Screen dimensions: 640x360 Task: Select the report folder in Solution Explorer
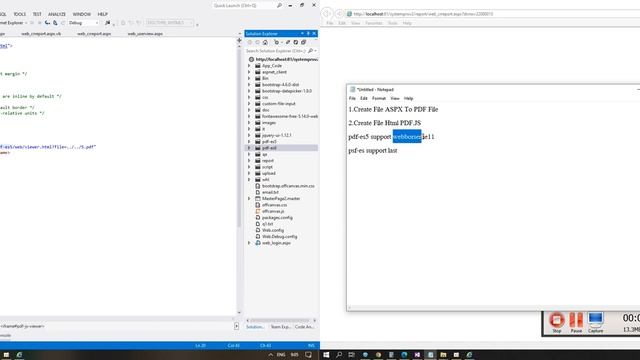click(268, 161)
